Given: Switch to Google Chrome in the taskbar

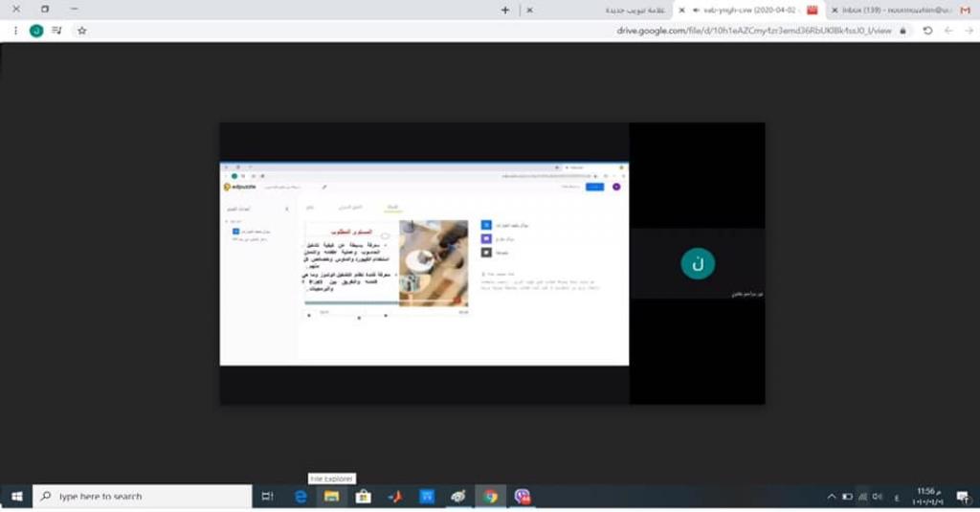Looking at the screenshot, I should coord(490,496).
